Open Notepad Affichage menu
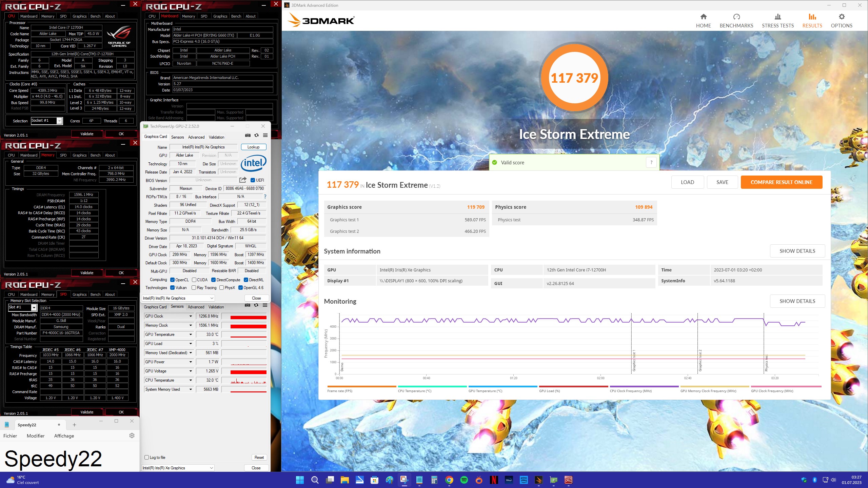 64,436
